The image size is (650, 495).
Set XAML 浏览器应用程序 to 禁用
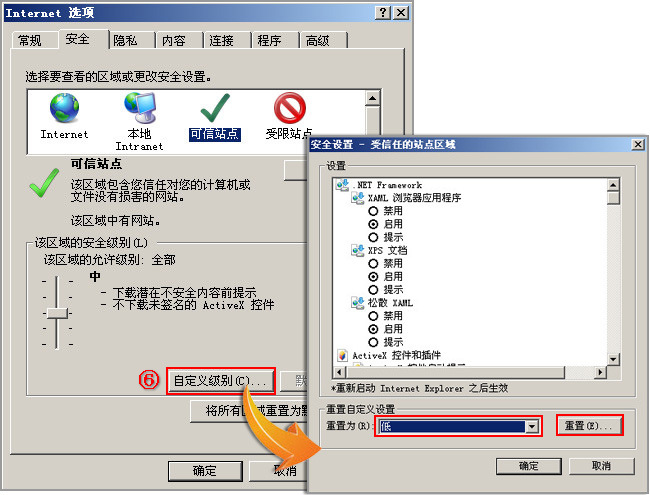pyautogui.click(x=373, y=211)
